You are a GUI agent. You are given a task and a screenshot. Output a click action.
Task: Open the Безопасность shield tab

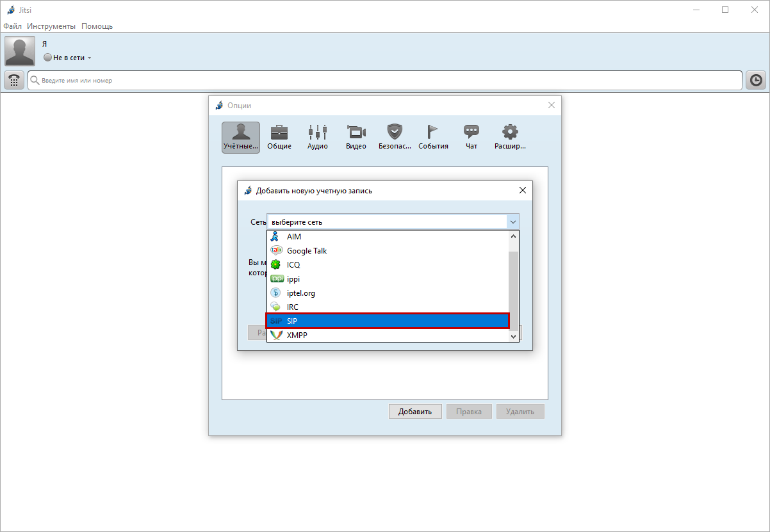tap(395, 138)
